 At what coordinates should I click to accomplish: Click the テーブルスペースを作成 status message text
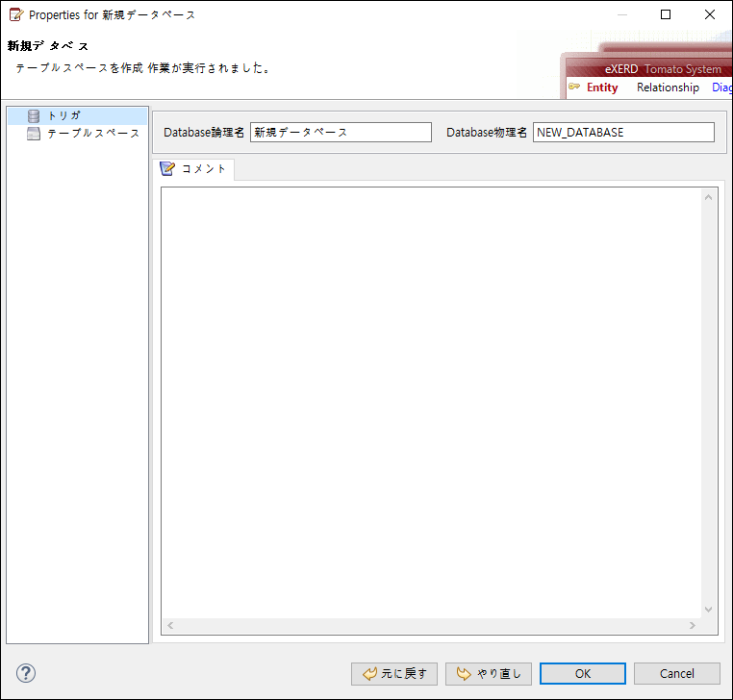(143, 68)
